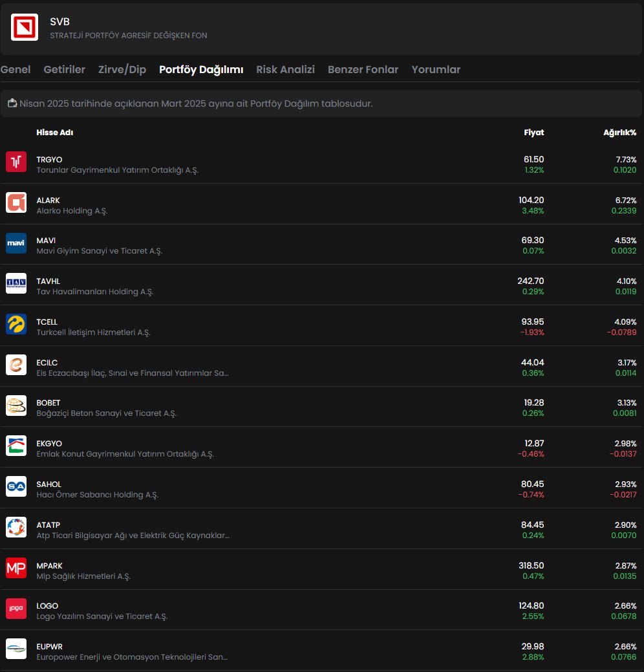Image resolution: width=644 pixels, height=672 pixels.
Task: Open the ECILC ticker link
Action: pos(47,363)
